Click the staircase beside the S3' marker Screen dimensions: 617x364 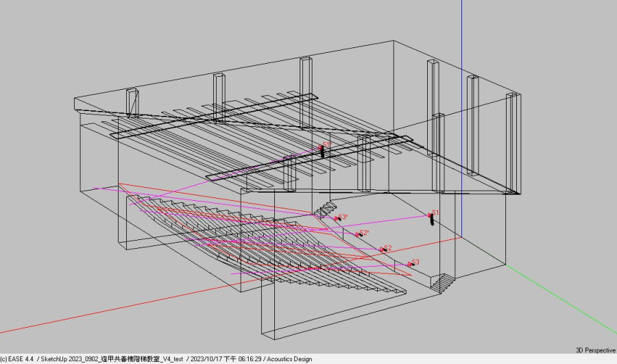(x=324, y=208)
